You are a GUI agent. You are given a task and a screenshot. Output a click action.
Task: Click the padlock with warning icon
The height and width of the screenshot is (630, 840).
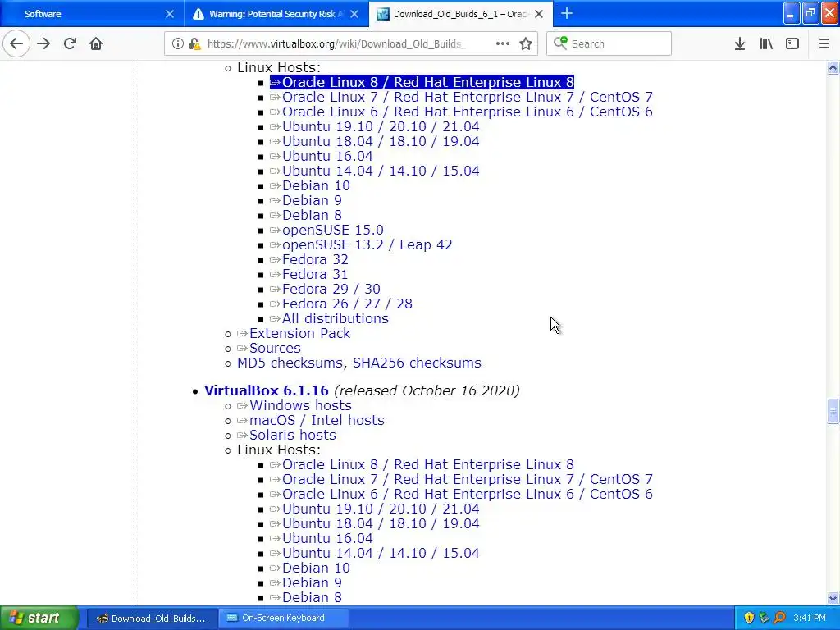(194, 43)
